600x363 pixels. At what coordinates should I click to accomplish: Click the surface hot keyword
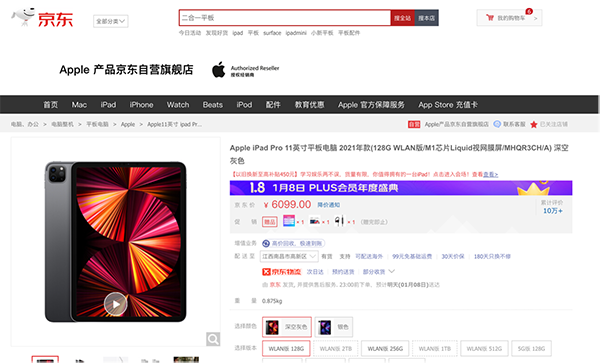[272, 33]
